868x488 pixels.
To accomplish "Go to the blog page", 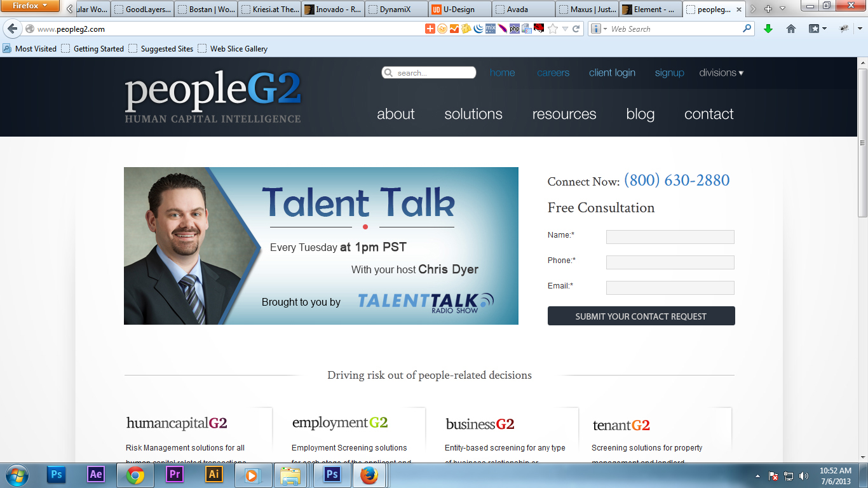I will (x=641, y=114).
